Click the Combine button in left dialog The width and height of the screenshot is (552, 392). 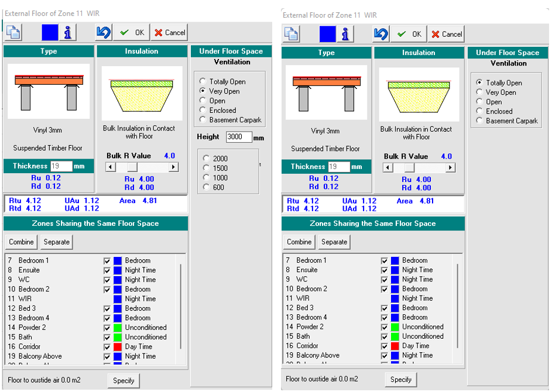click(21, 242)
